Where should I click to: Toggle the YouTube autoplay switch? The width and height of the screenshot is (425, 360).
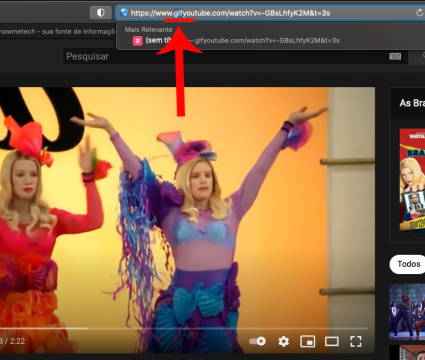257,341
